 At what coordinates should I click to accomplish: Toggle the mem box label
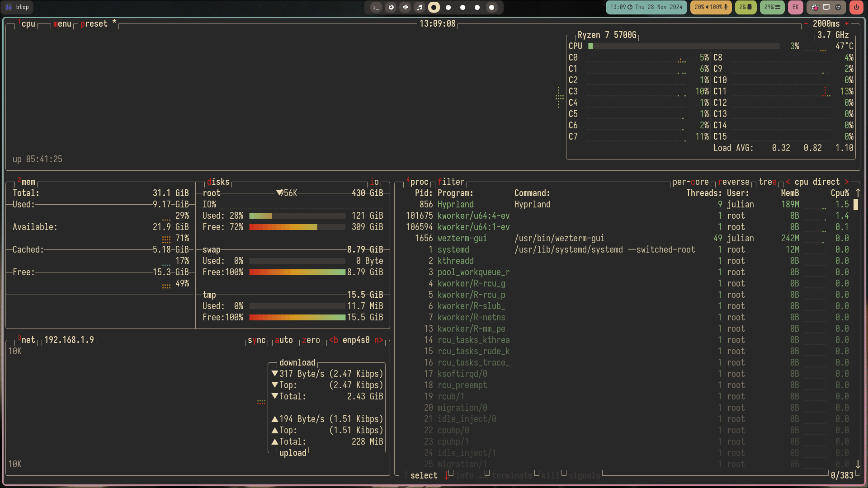tap(27, 182)
